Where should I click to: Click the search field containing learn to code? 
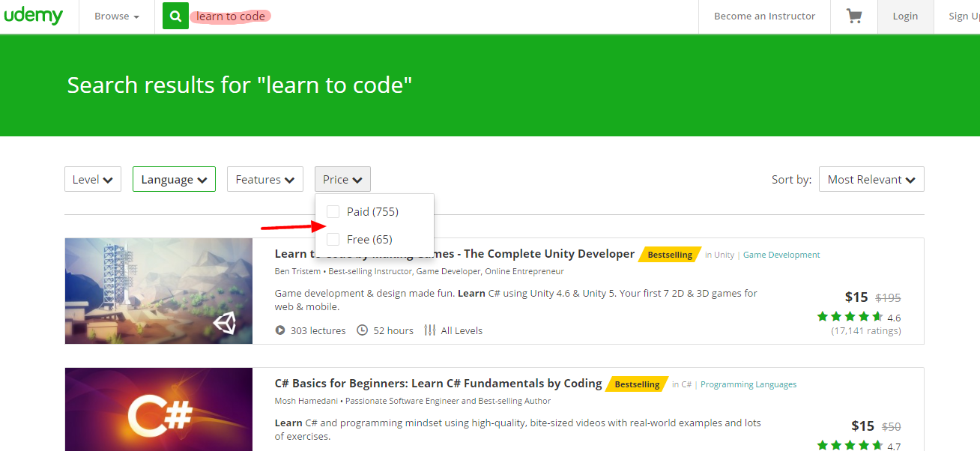pos(442,16)
